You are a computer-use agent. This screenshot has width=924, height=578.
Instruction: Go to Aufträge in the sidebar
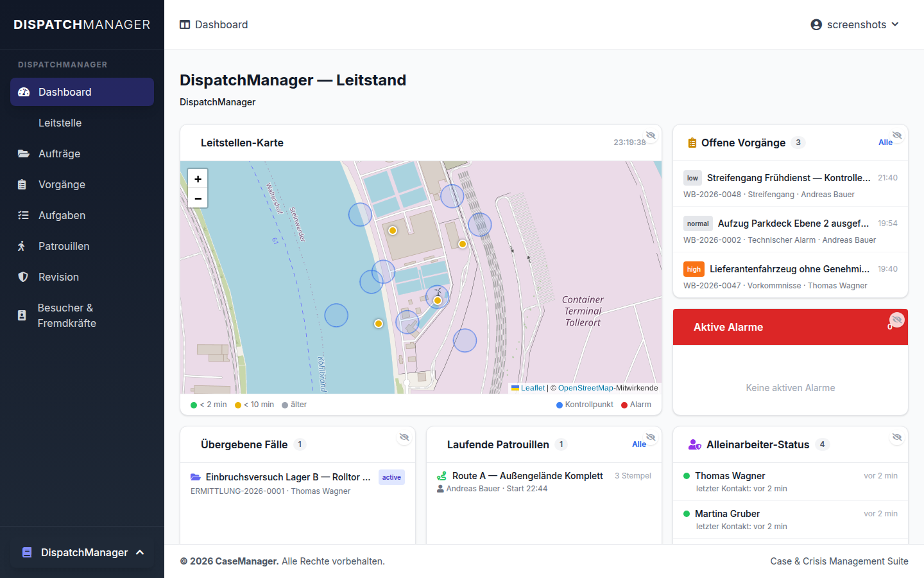pos(82,153)
